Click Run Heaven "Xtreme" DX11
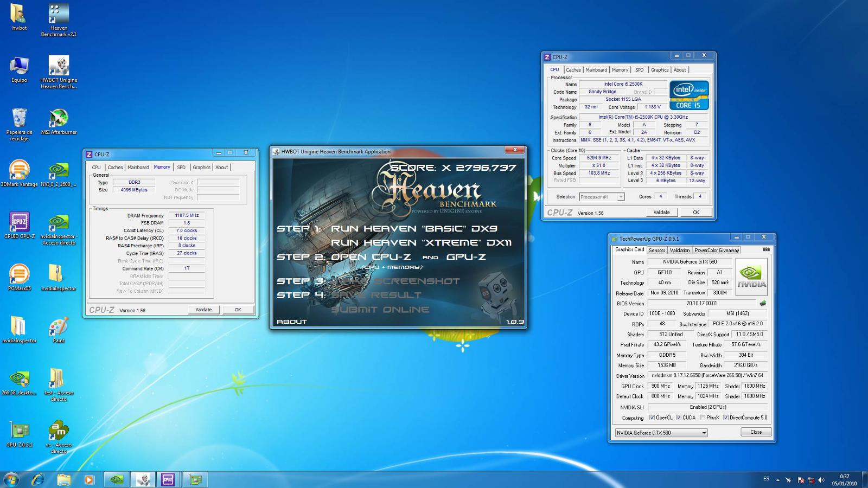This screenshot has height=488, width=868. coord(421,243)
